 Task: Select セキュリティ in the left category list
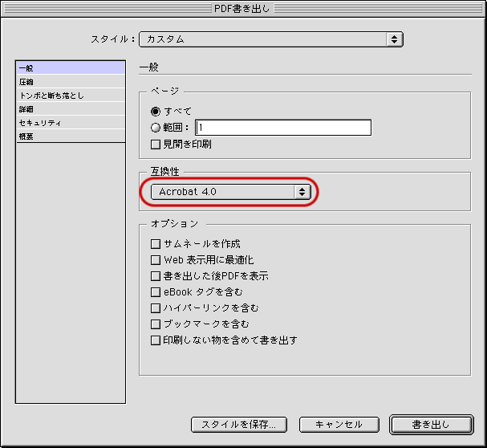click(71, 123)
